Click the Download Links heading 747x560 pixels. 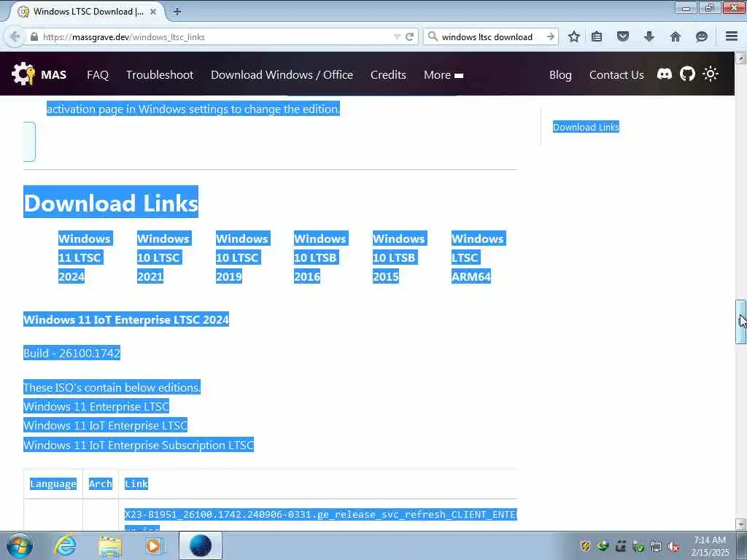pos(111,202)
